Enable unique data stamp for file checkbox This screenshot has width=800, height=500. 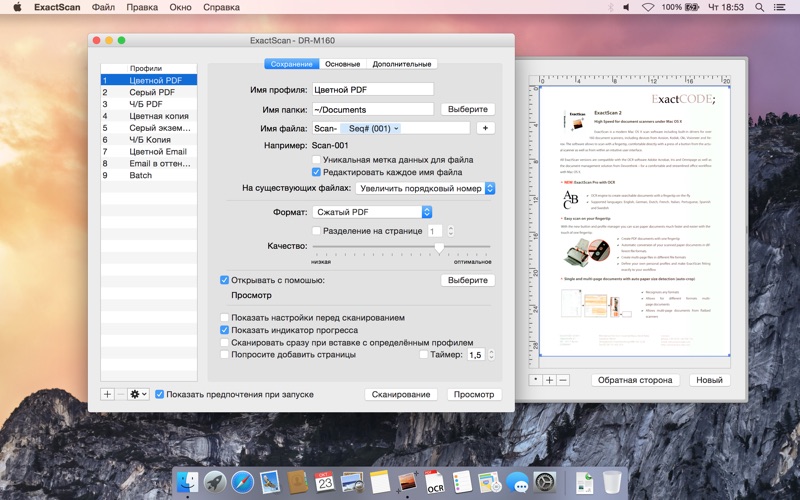point(316,160)
